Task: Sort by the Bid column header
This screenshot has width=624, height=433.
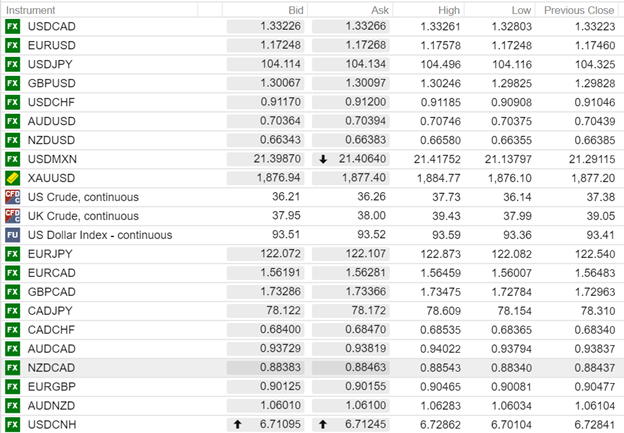Action: tap(295, 9)
